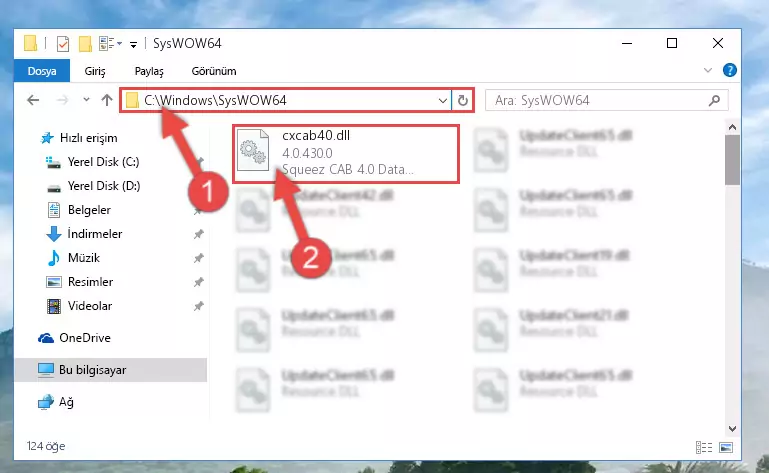
Task: Open the Paylaş ribbon tab
Action: (x=149, y=71)
